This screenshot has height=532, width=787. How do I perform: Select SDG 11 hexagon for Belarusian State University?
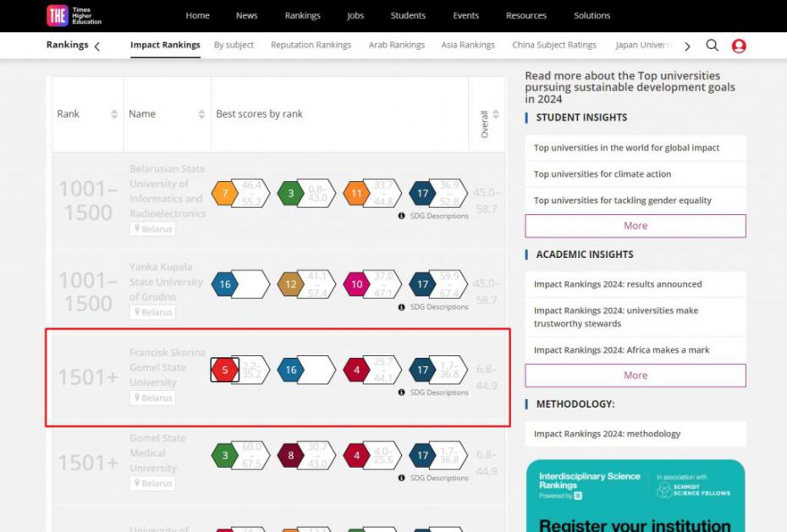pyautogui.click(x=356, y=193)
